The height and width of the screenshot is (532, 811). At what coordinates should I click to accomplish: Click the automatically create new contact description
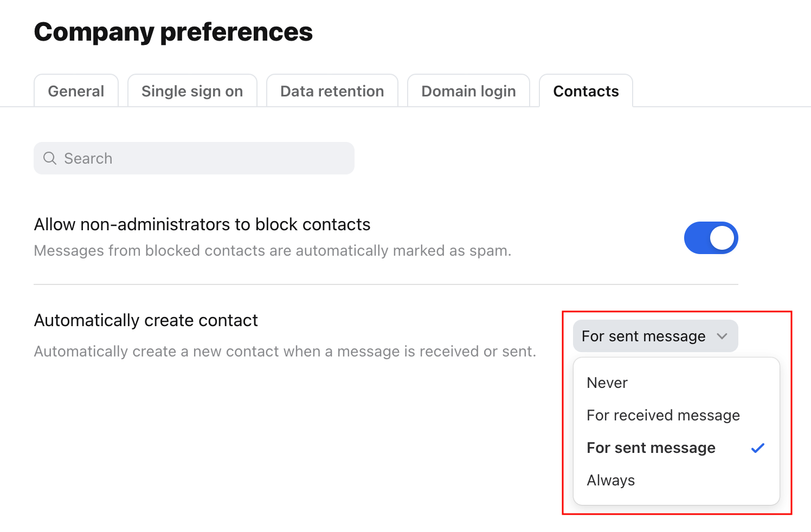pos(285,352)
